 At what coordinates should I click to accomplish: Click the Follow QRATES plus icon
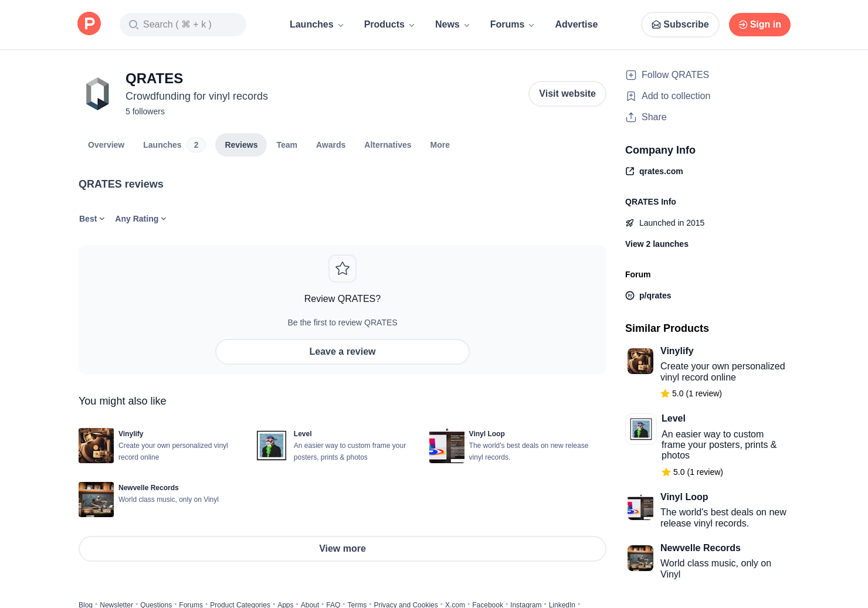631,75
